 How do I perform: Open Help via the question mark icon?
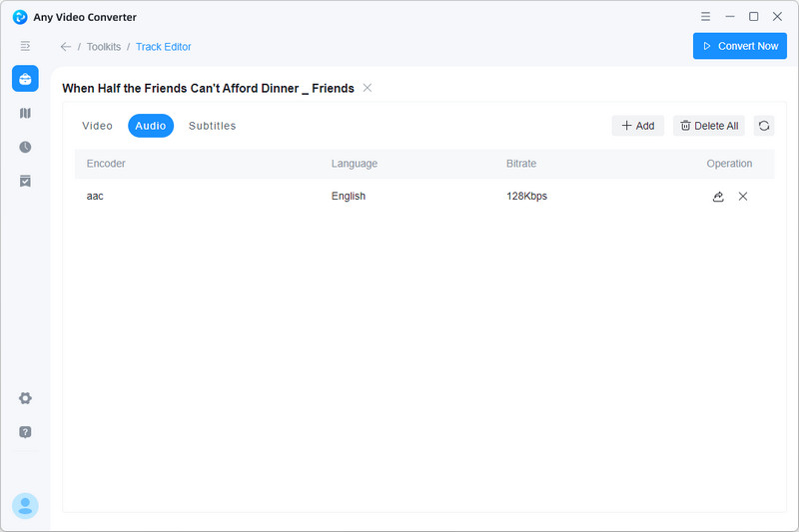[x=25, y=432]
